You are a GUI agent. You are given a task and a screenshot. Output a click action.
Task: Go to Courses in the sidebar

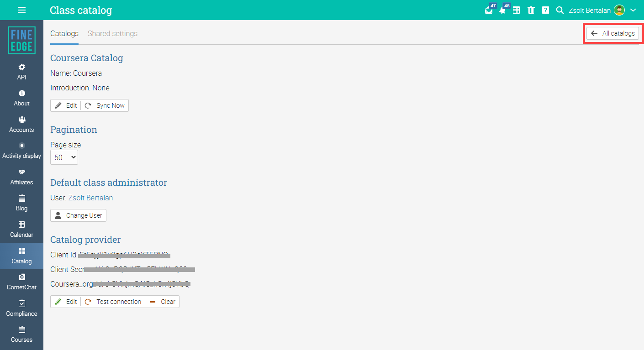coord(21,334)
